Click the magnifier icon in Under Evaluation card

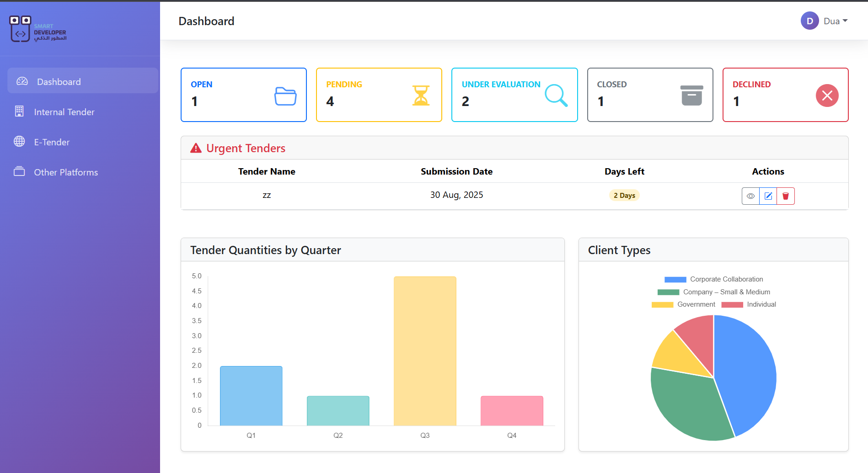click(x=556, y=96)
